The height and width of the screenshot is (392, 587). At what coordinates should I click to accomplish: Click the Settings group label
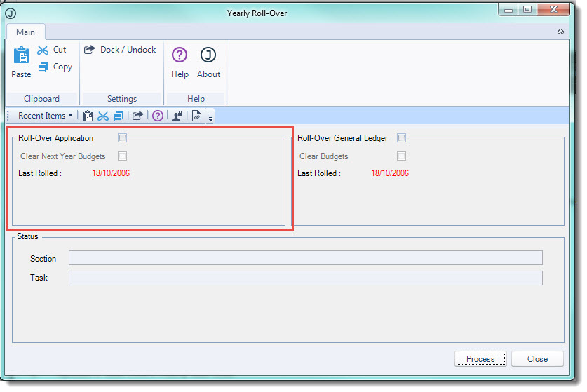coord(122,99)
